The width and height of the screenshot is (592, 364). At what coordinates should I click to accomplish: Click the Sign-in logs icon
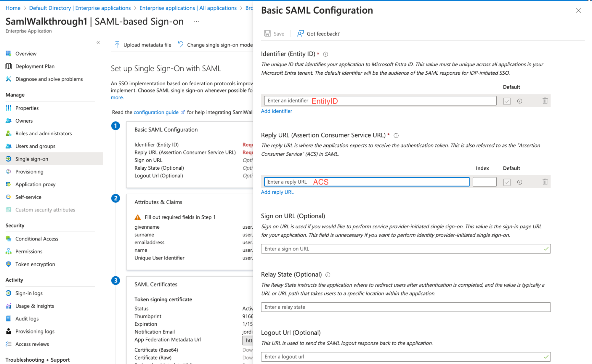click(8, 293)
